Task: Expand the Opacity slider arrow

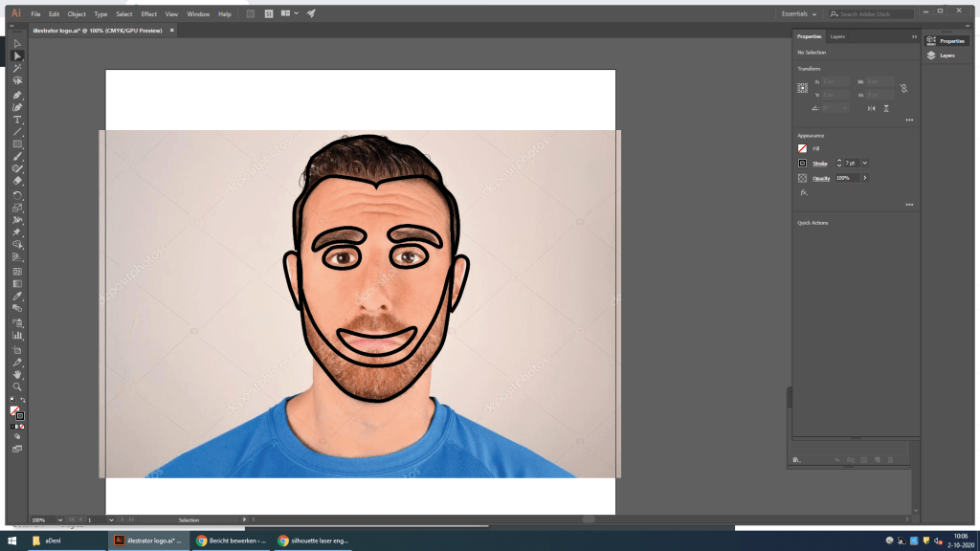Action: tap(865, 178)
